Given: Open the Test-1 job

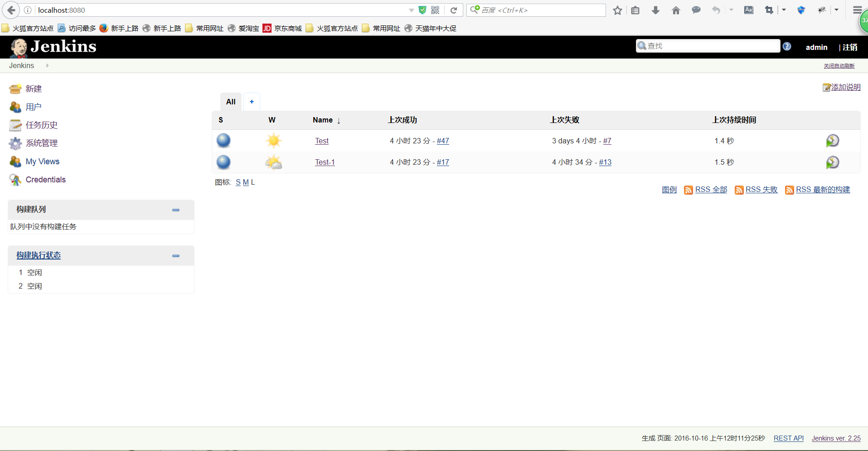Looking at the screenshot, I should coord(325,162).
